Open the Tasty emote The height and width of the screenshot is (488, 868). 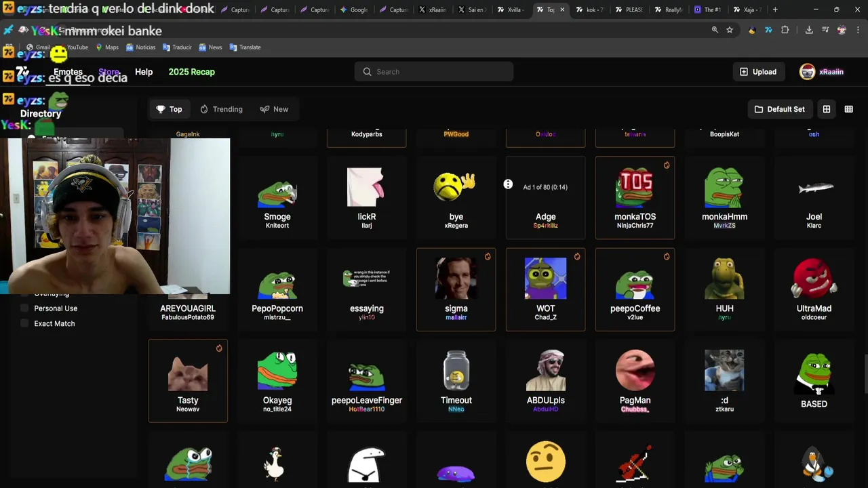[x=188, y=381]
